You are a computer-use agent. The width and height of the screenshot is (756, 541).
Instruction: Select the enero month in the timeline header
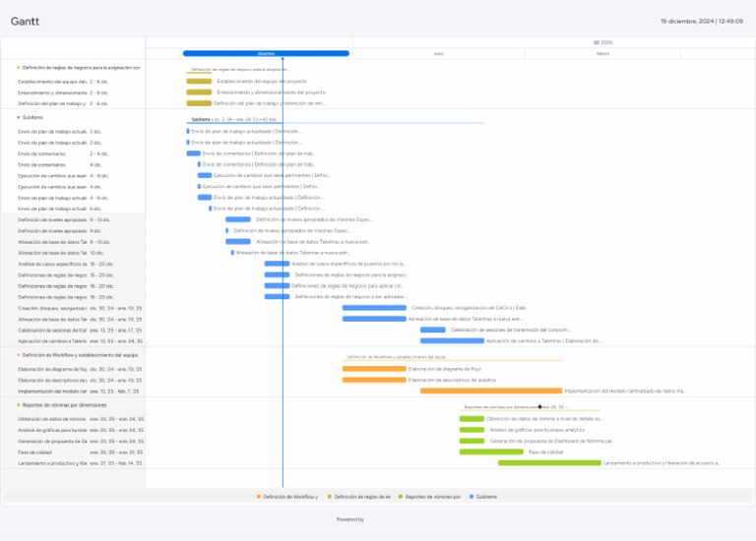(438, 54)
